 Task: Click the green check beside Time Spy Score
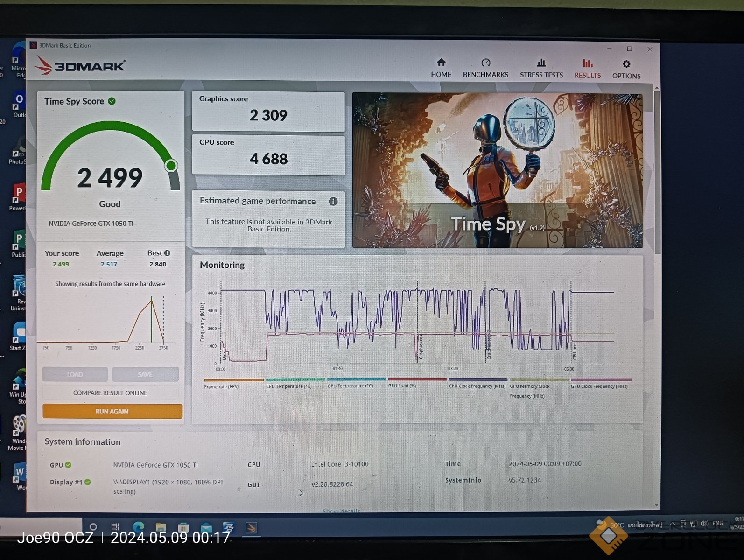pos(112,101)
